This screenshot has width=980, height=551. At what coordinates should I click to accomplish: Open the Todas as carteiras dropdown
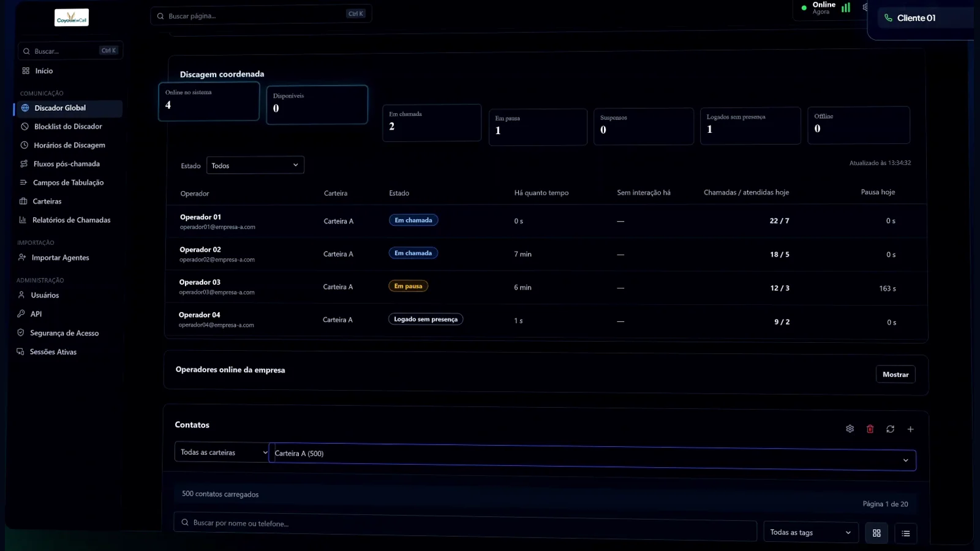[222, 452]
